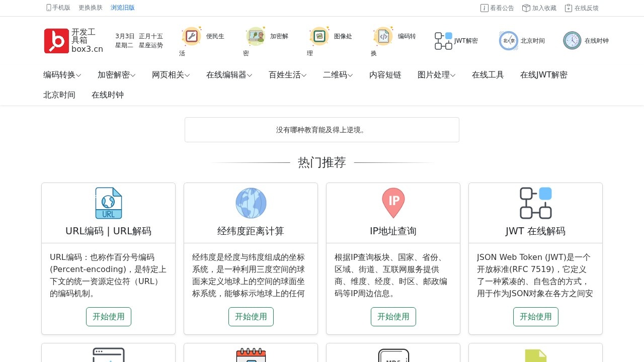
Task: Open 浏览旧版 link at top
Action: point(123,8)
